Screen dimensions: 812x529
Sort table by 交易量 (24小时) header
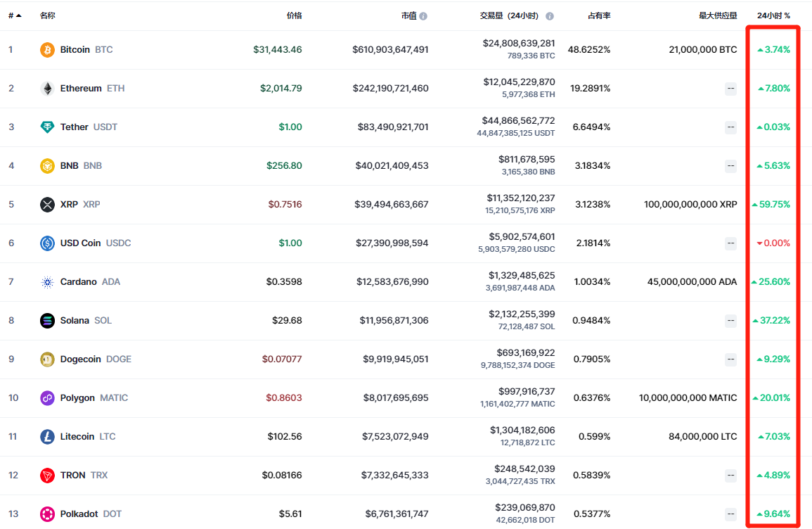point(510,15)
